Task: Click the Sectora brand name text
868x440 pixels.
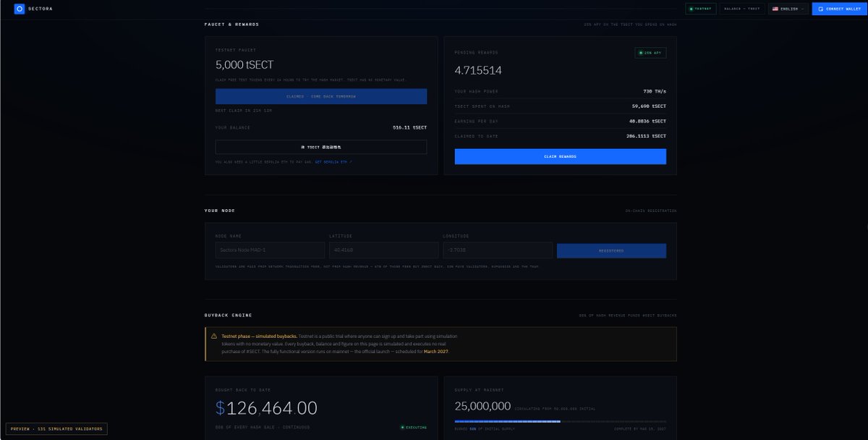Action: pyautogui.click(x=40, y=9)
